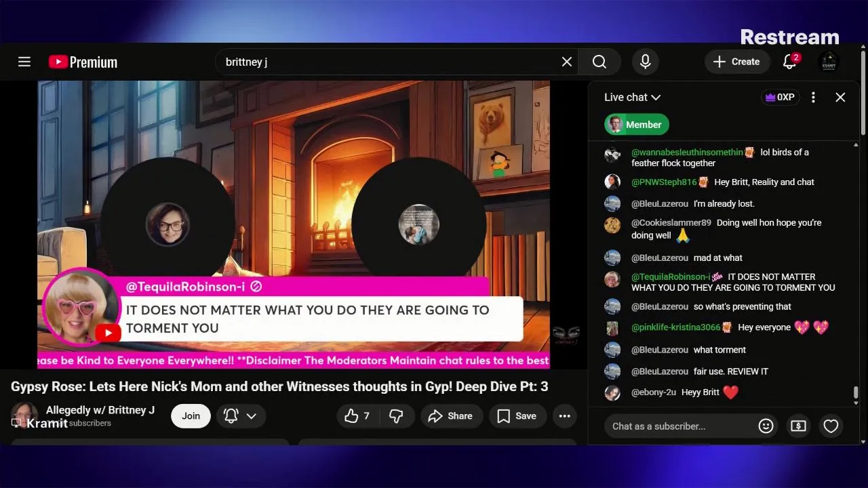
Task: Join the Allegedly w/ Brittney J channel
Action: point(191,416)
